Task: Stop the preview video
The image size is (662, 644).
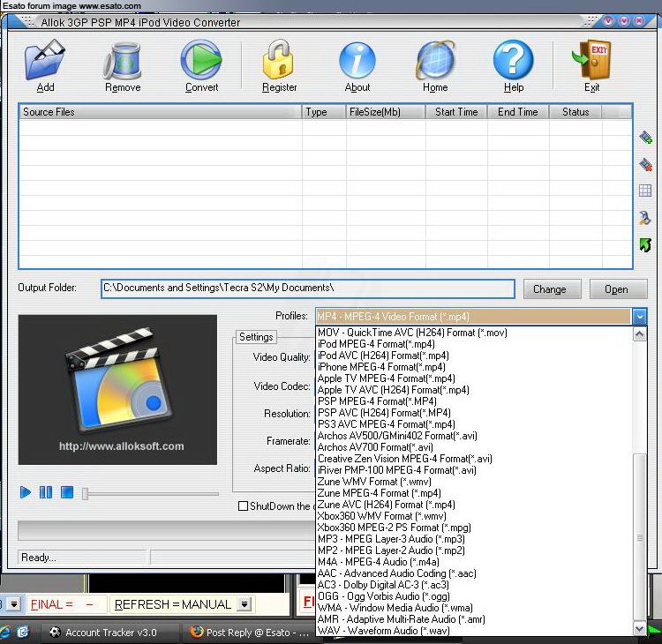Action: coord(67,492)
